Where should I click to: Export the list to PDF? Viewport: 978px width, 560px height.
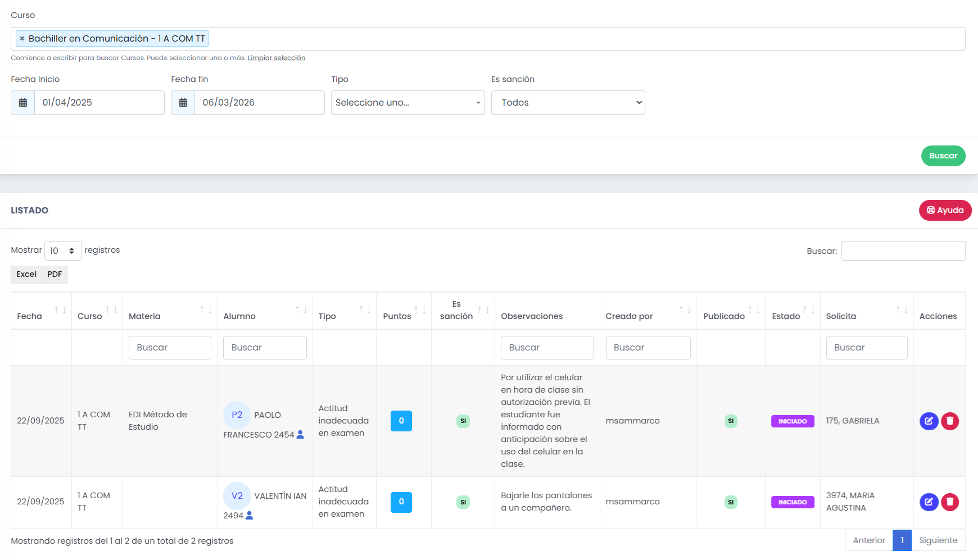tap(55, 275)
